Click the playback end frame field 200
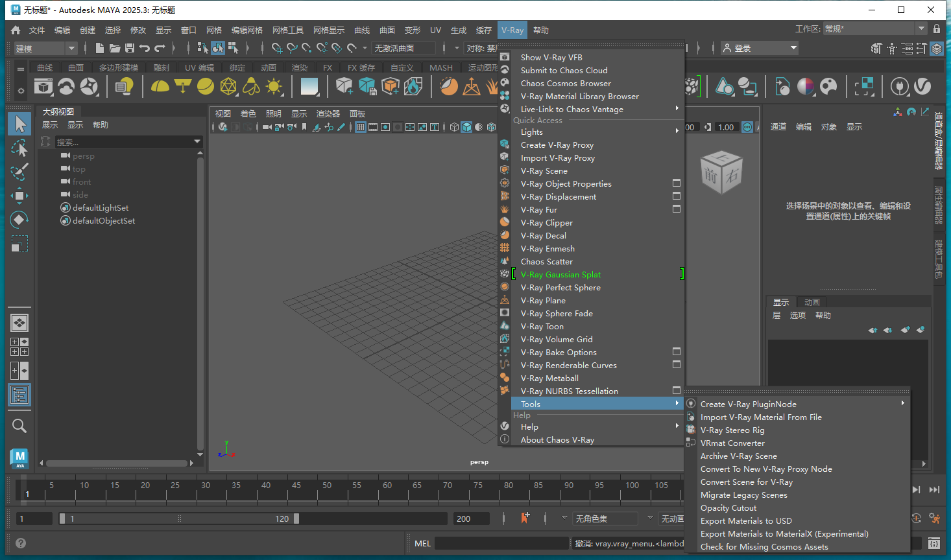 tap(472, 519)
